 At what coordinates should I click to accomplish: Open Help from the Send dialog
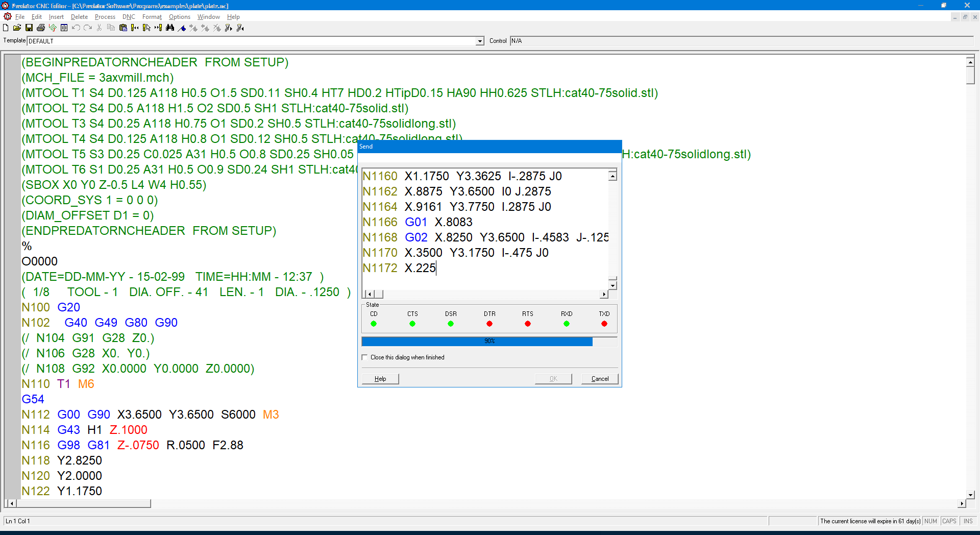pyautogui.click(x=380, y=378)
